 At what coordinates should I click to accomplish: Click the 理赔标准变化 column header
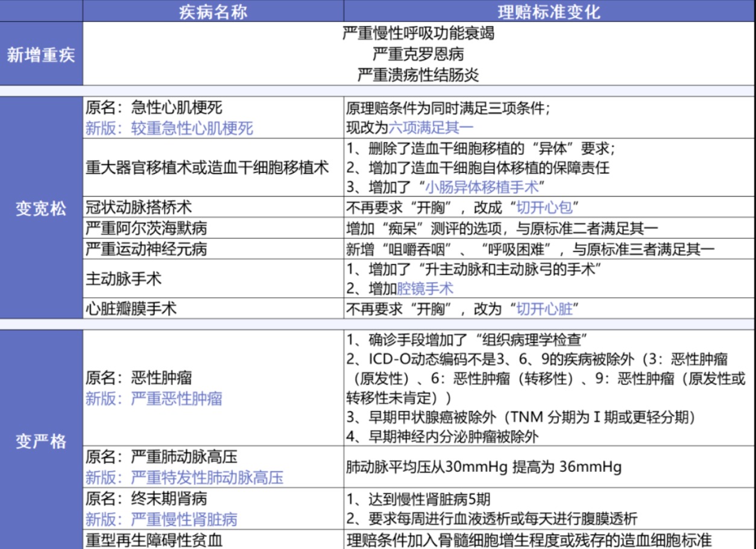coord(547,10)
